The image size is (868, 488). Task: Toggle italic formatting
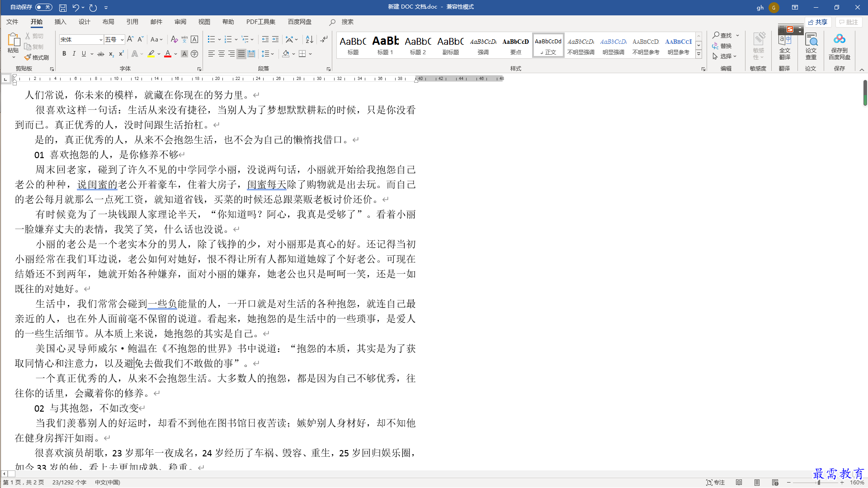tap(74, 54)
